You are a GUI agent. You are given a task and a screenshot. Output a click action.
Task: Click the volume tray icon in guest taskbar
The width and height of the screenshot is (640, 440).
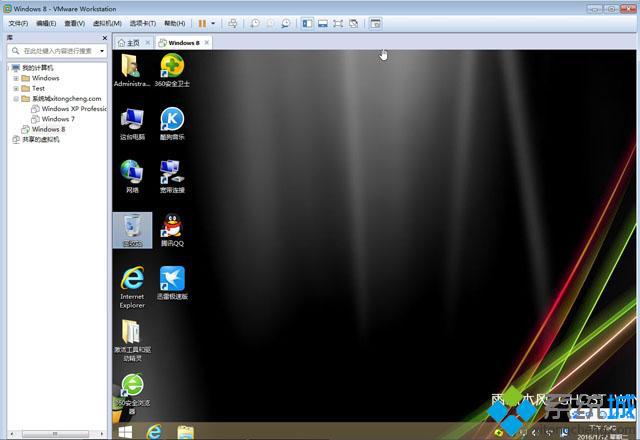(536, 433)
